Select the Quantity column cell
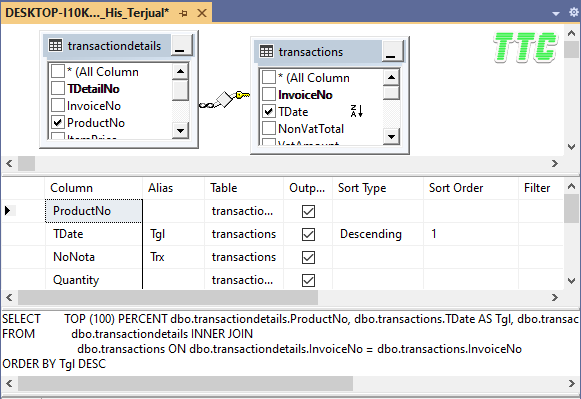 click(x=94, y=280)
